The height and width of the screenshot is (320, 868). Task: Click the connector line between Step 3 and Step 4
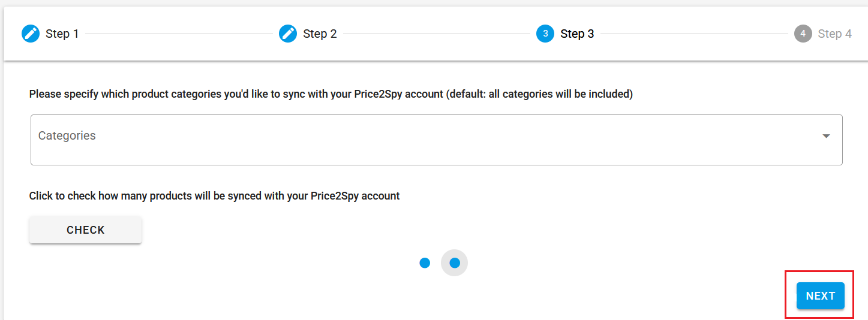[x=694, y=34]
